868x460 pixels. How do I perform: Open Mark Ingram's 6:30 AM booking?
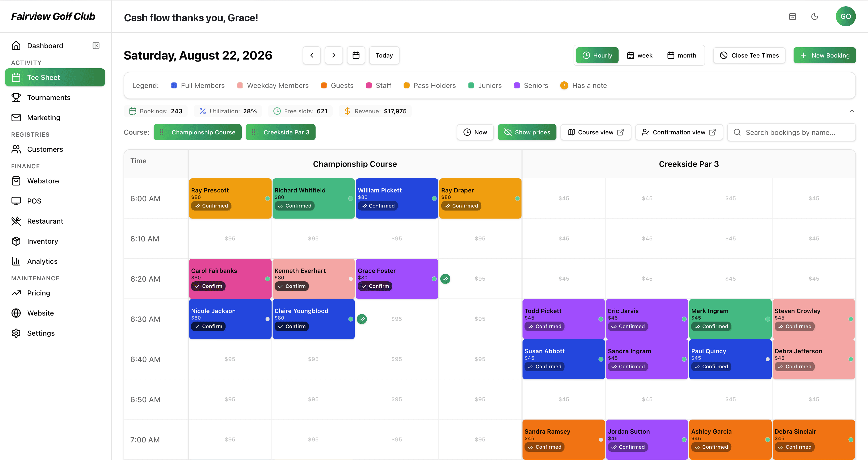[x=730, y=319]
